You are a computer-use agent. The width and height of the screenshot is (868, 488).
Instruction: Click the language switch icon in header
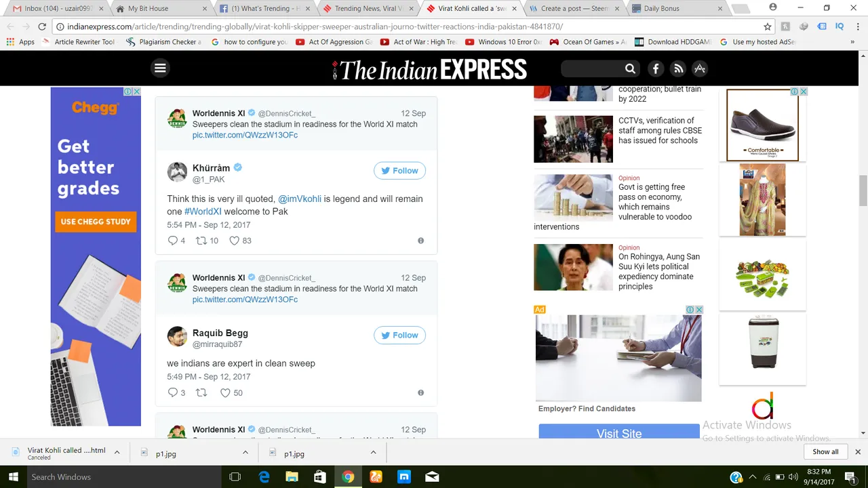700,68
